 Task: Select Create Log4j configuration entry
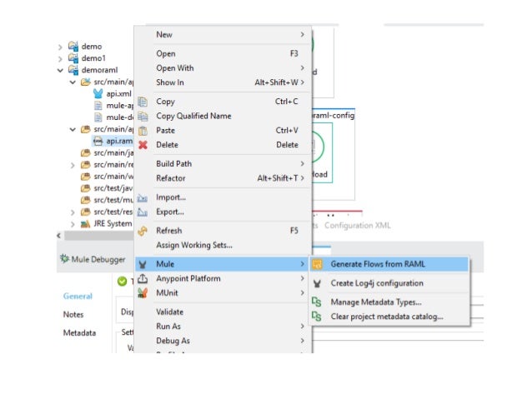tap(389, 283)
